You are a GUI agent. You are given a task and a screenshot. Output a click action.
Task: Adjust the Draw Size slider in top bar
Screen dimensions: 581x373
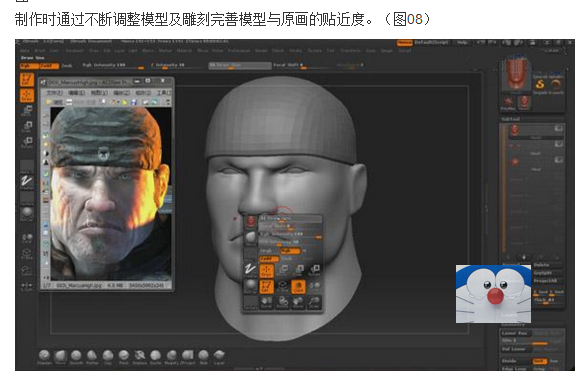click(x=240, y=66)
